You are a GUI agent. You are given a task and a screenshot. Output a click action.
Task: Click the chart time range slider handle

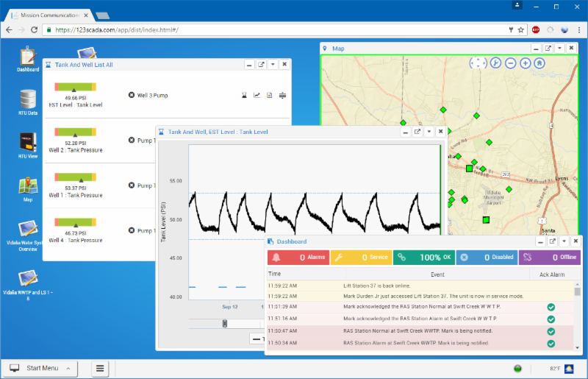224,324
